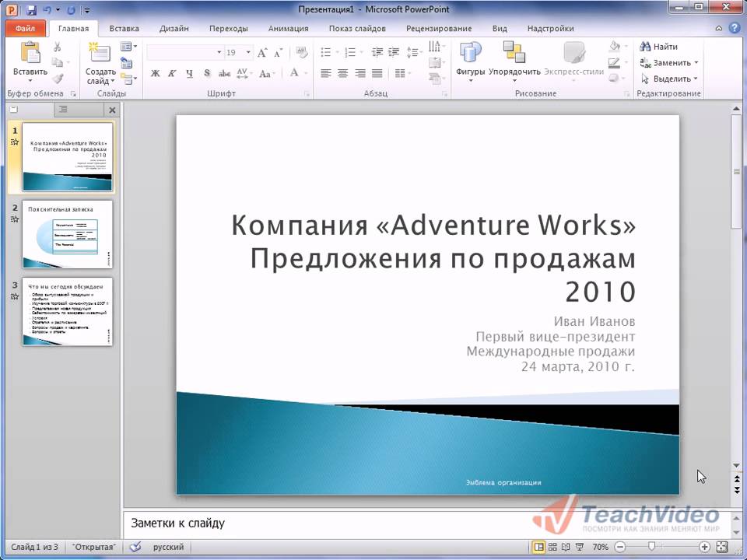Screen dimensions: 747x560
Task: Click the Найти find button
Action: 659,46
